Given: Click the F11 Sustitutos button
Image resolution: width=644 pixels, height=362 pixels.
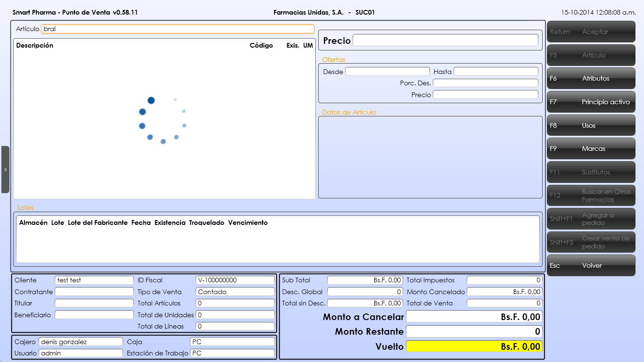Looking at the screenshot, I should click(591, 172).
